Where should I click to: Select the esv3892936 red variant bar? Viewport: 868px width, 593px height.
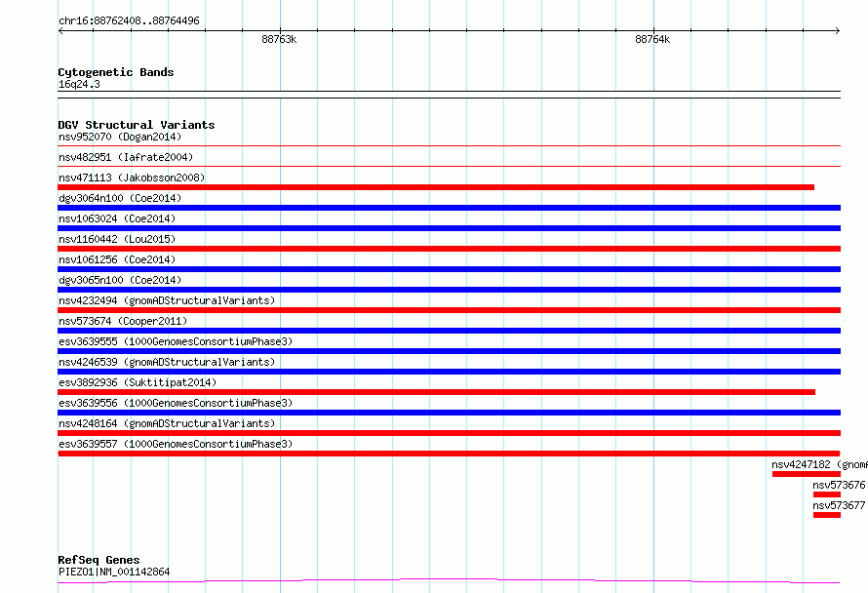coord(436,392)
